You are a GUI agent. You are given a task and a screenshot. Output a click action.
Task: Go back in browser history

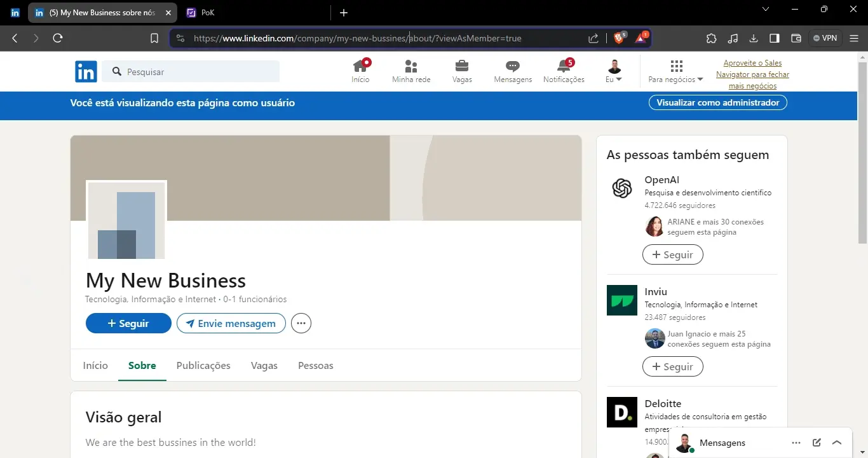click(x=15, y=38)
